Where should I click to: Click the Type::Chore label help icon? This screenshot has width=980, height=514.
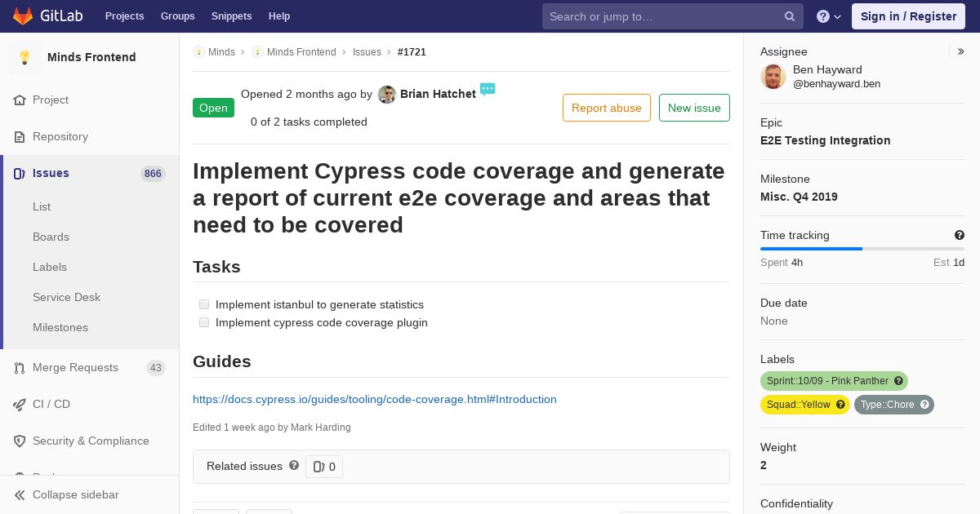[924, 405]
